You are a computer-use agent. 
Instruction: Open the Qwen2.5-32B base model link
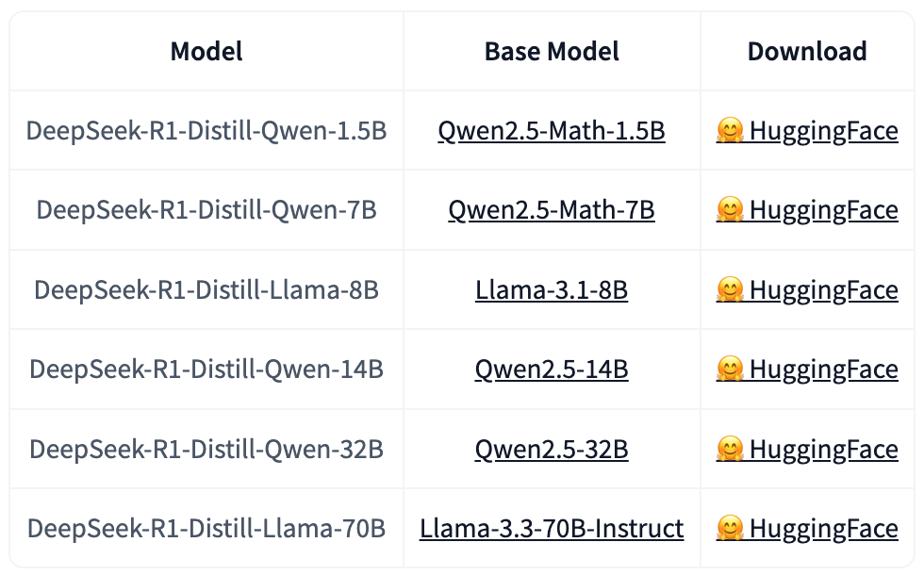tap(552, 449)
